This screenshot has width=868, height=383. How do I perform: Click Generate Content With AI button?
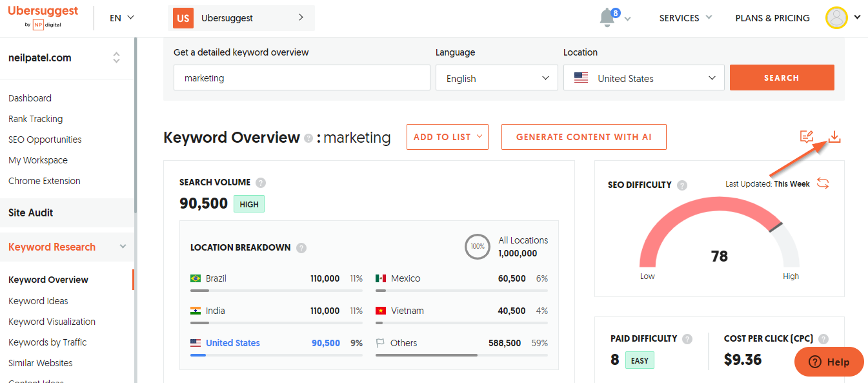583,137
